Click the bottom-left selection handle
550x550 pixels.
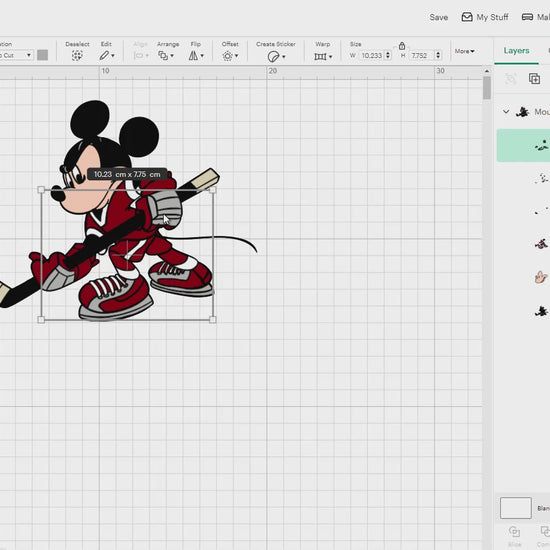41,320
